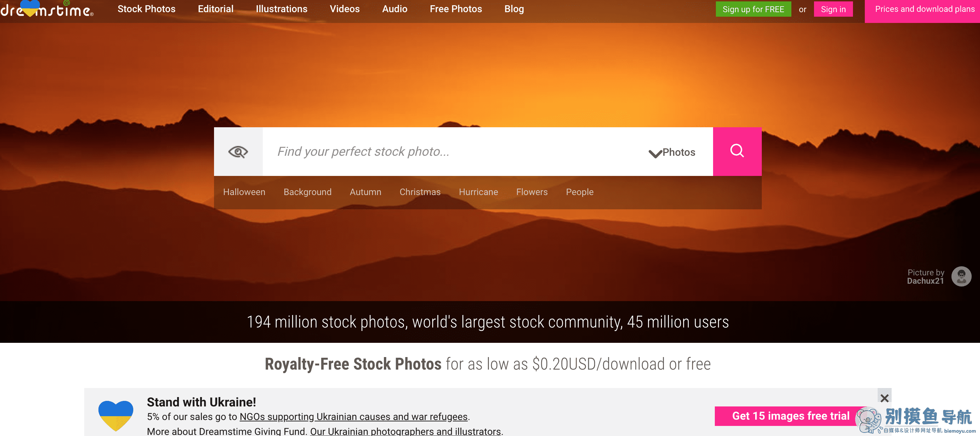The height and width of the screenshot is (436, 980).
Task: Click Sign up for FREE button
Action: point(753,9)
